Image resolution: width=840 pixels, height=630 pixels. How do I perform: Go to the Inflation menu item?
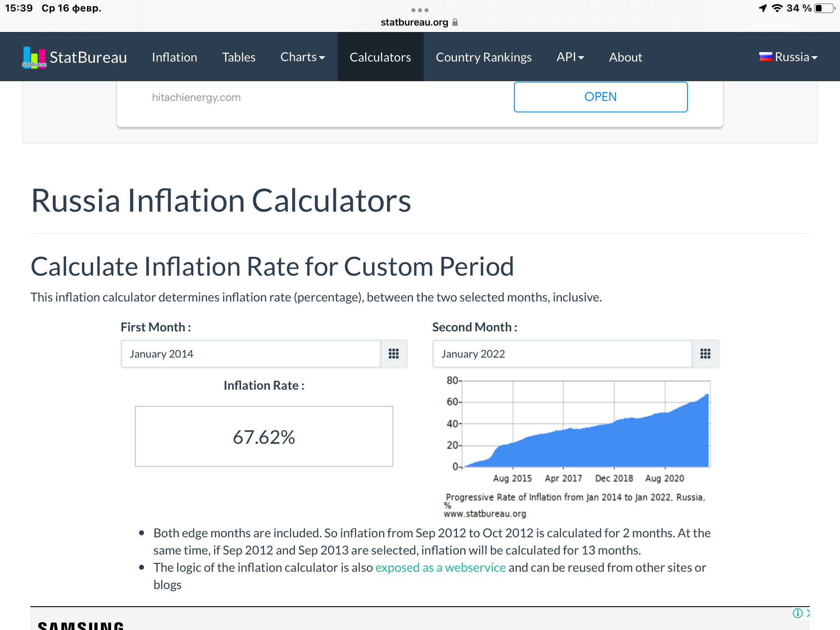pyautogui.click(x=174, y=57)
